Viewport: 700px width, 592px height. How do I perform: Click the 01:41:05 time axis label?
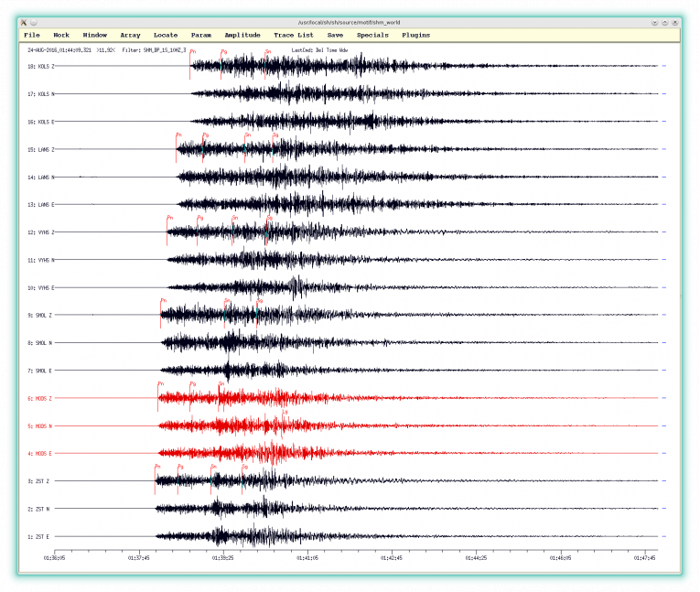pos(307,555)
